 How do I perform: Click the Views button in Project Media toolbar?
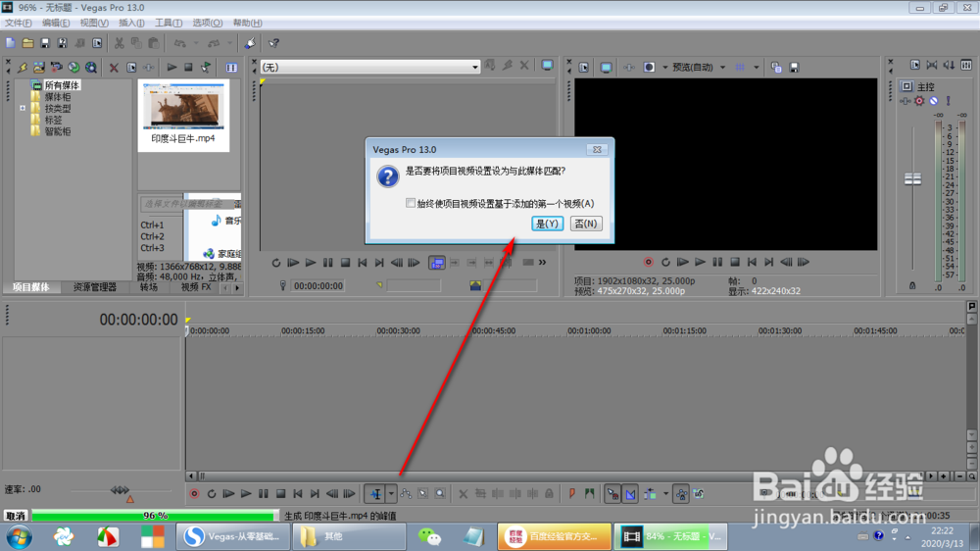point(231,67)
